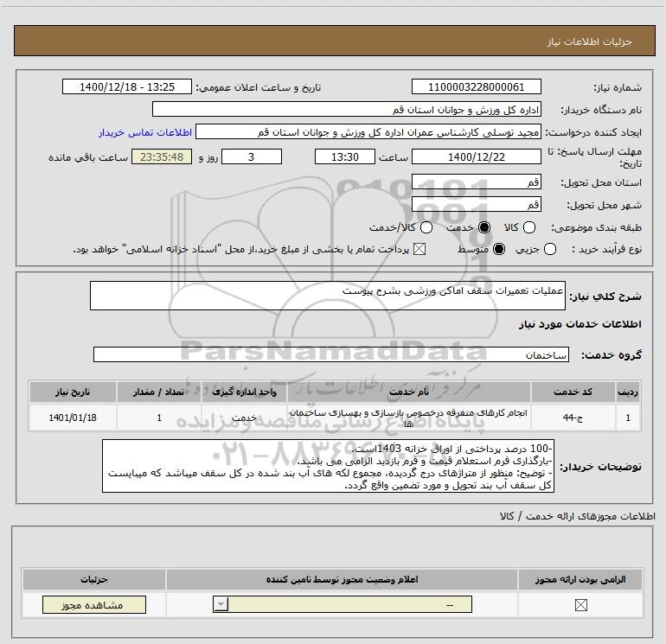Click the الزامی بودن ارائه مجوز header

click(580, 579)
